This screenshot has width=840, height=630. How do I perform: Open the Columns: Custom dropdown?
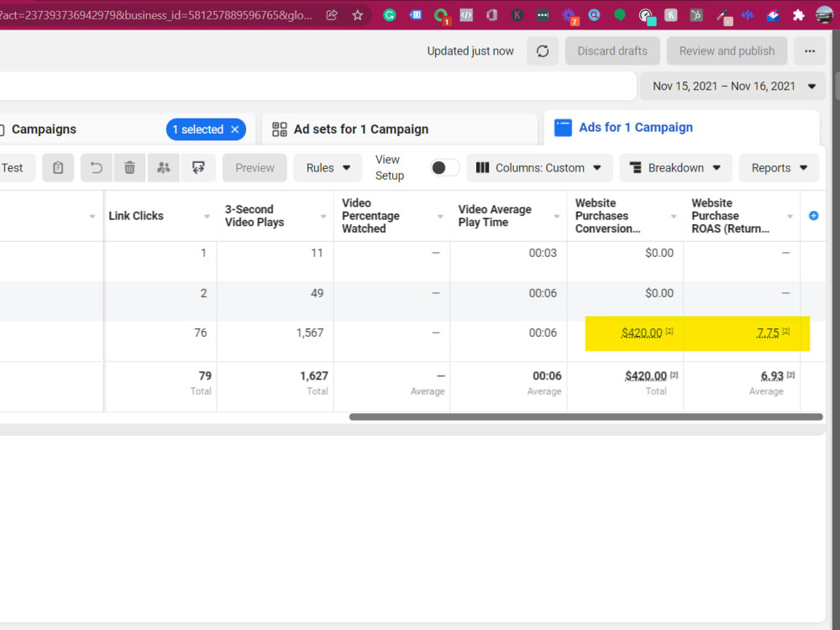click(x=539, y=168)
